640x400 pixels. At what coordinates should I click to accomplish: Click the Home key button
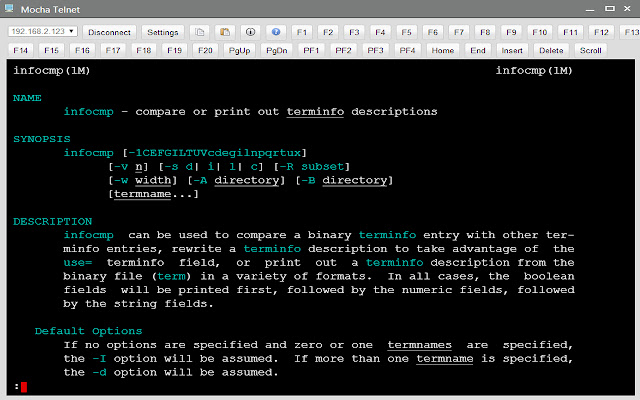coord(443,50)
